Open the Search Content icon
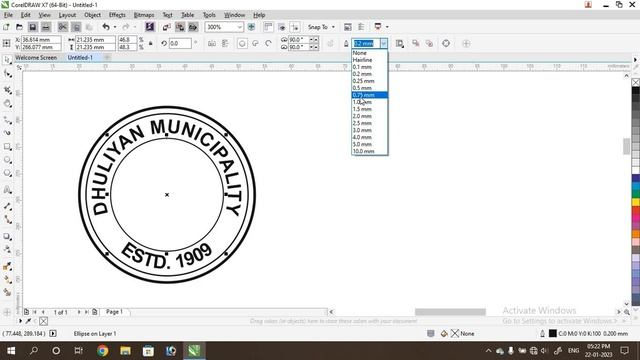 [150, 27]
